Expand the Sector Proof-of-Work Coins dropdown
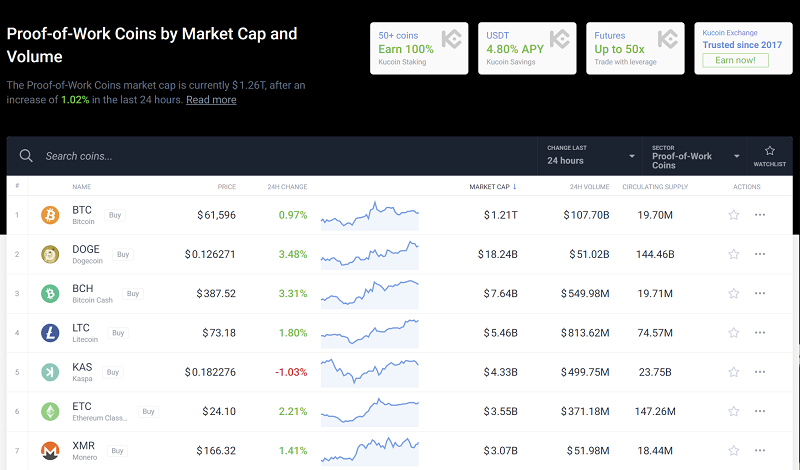Image resolution: width=800 pixels, height=470 pixels. pyautogui.click(x=695, y=156)
